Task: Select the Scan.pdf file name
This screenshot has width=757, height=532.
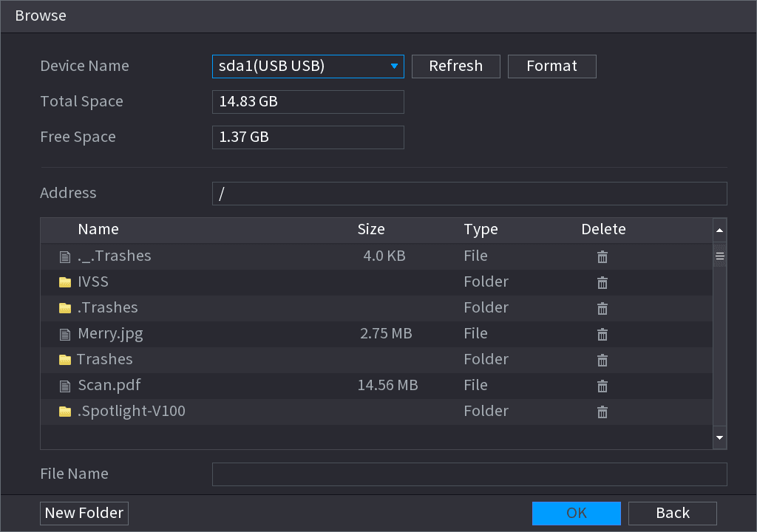Action: [x=109, y=385]
